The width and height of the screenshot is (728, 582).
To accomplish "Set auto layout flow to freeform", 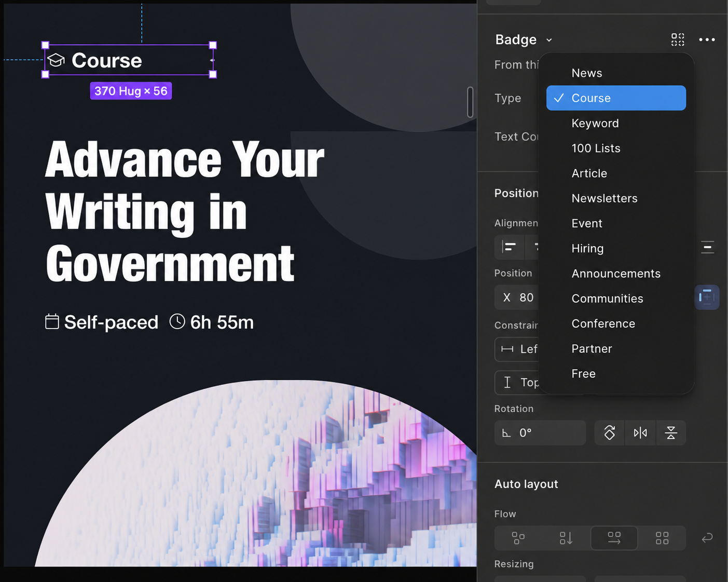I will (518, 538).
